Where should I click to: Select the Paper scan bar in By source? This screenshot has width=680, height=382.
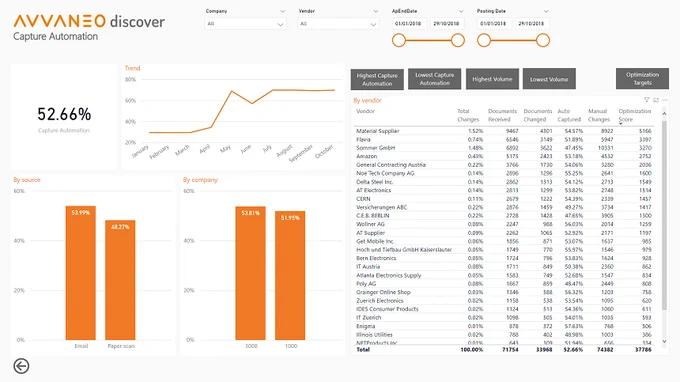(x=120, y=280)
